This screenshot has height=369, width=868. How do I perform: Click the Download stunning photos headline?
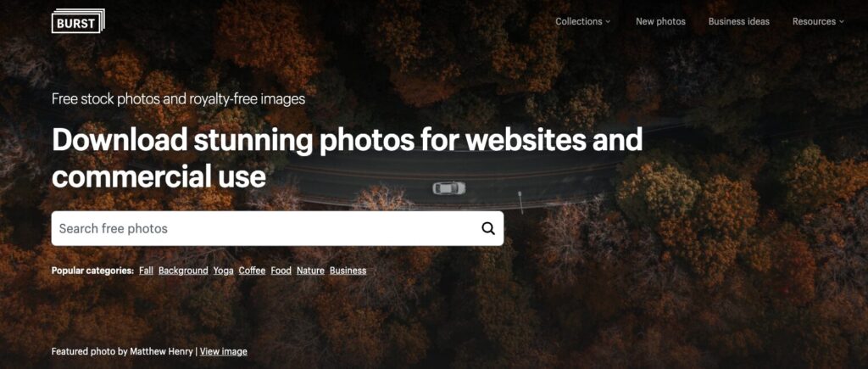(347, 158)
